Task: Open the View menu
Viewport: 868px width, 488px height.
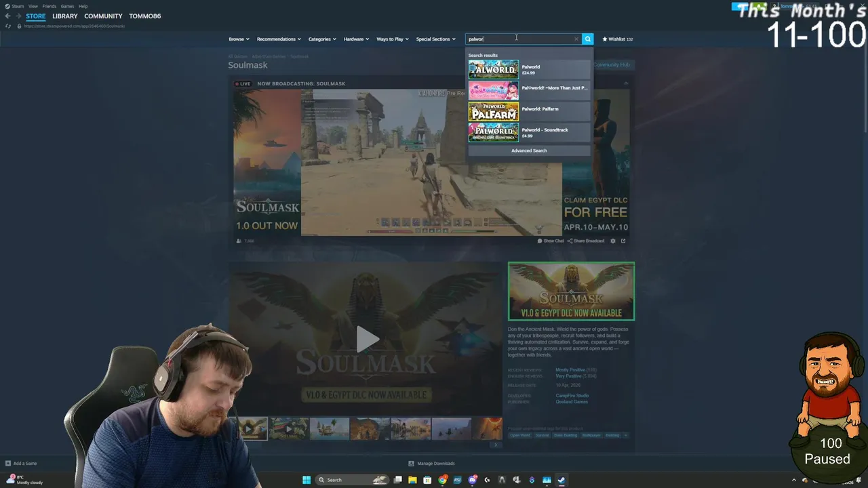Action: pyautogui.click(x=33, y=6)
